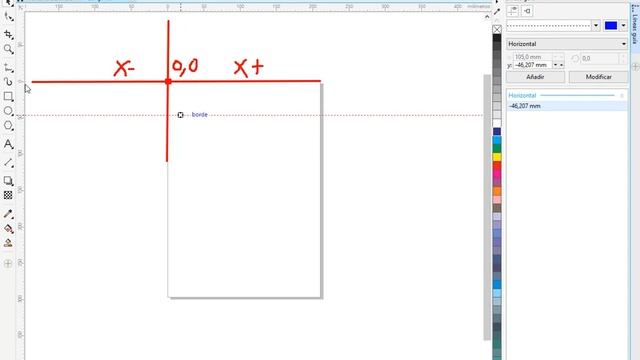
Task: Select the Smart Fill tool
Action: point(8,243)
